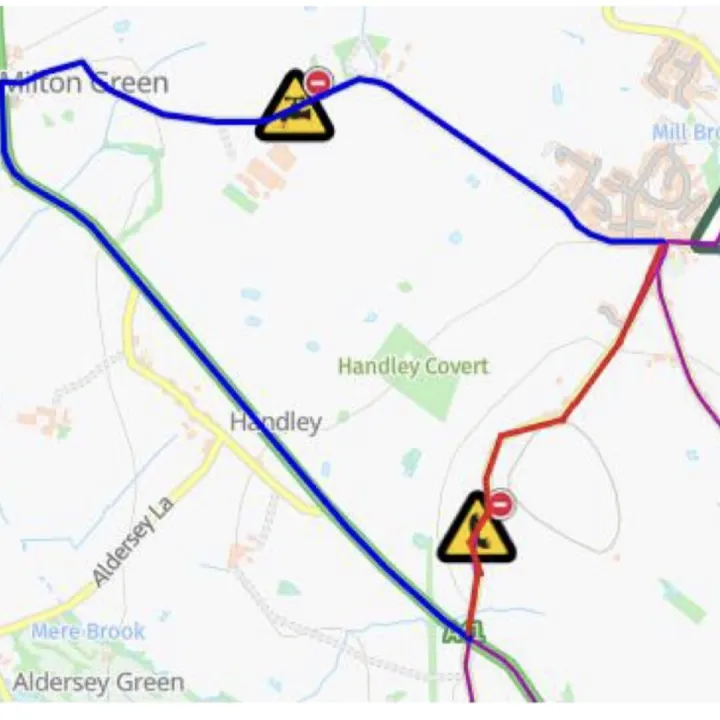Click the roadworks warning triangle on the blue route
The width and height of the screenshot is (720, 720).
(x=295, y=107)
